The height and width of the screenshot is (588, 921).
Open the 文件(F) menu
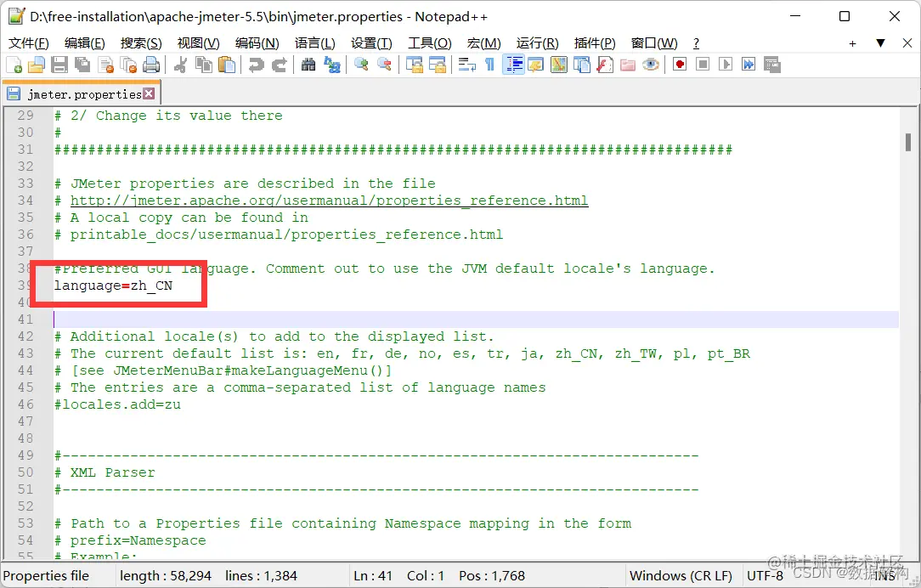pyautogui.click(x=28, y=43)
